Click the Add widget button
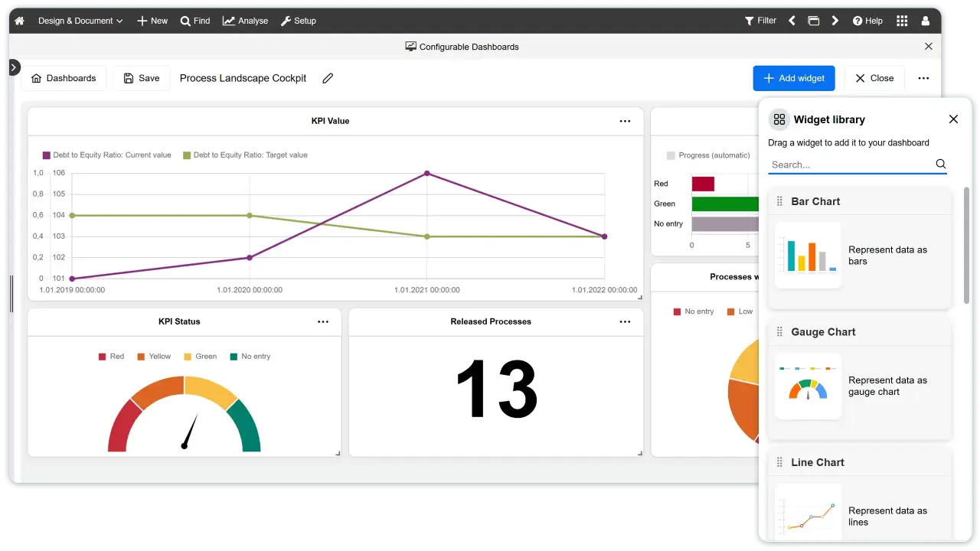The height and width of the screenshot is (551, 980). pos(793,78)
